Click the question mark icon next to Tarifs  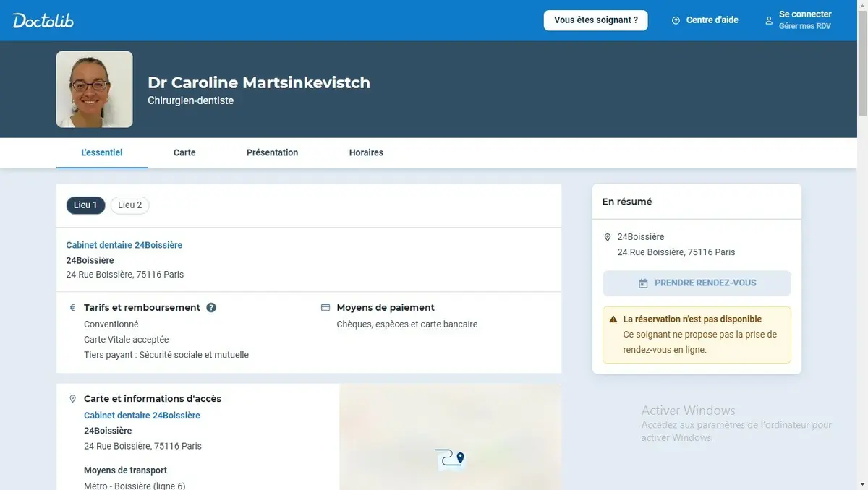tap(211, 307)
